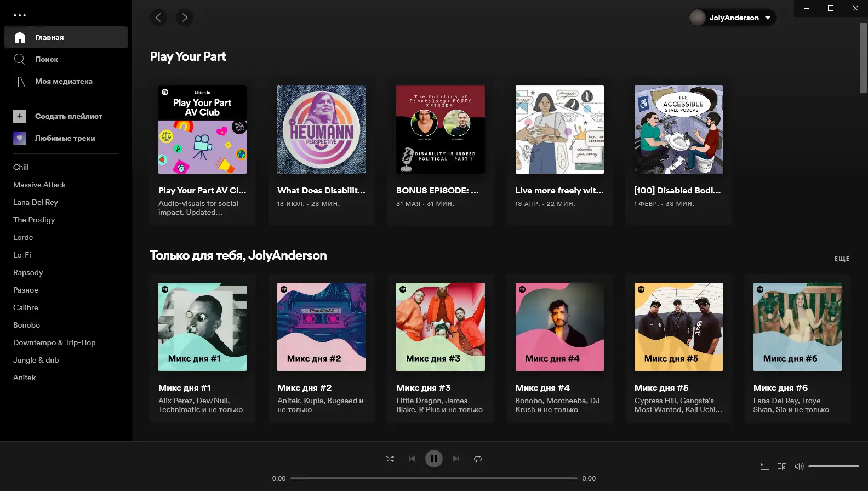The image size is (868, 491).
Task: Open connect to a device menu
Action: pyautogui.click(x=782, y=466)
